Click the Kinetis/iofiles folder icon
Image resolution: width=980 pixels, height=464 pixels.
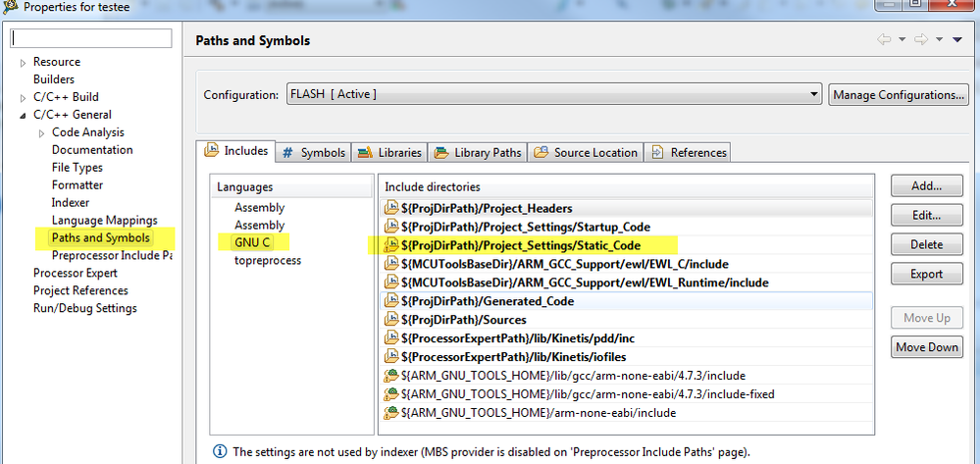(391, 357)
